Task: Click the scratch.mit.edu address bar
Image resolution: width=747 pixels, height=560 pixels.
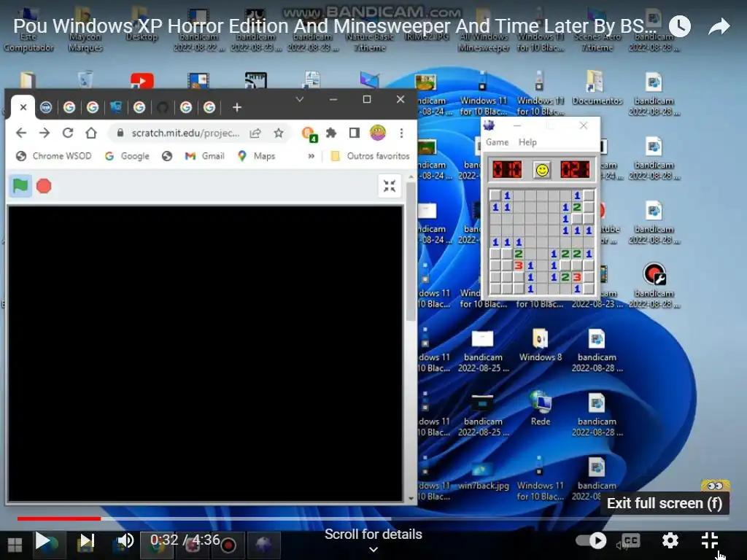Action: pos(186,133)
